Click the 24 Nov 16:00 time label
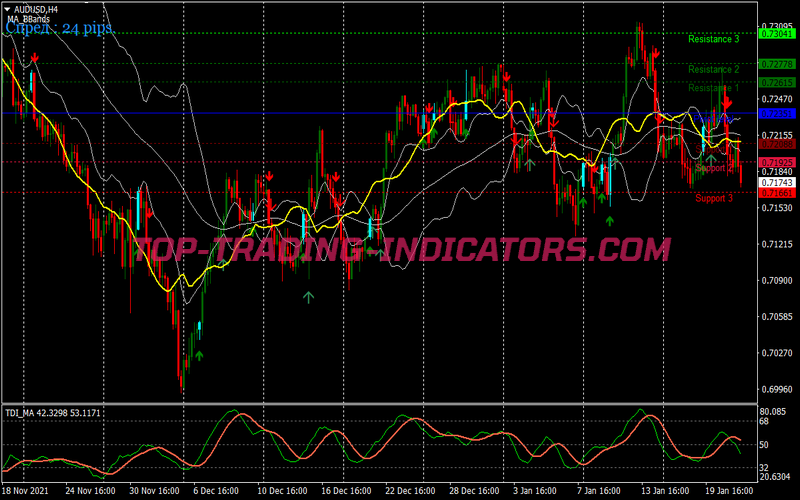The width and height of the screenshot is (800, 500). 90,490
